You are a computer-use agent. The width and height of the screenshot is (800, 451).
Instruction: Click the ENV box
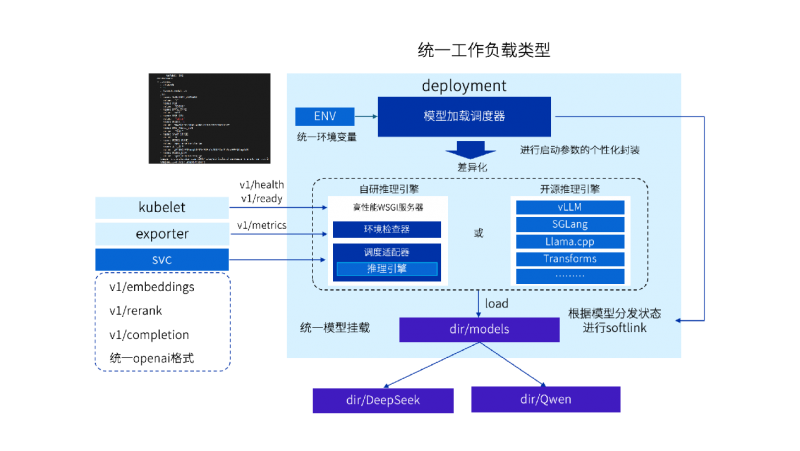point(324,116)
